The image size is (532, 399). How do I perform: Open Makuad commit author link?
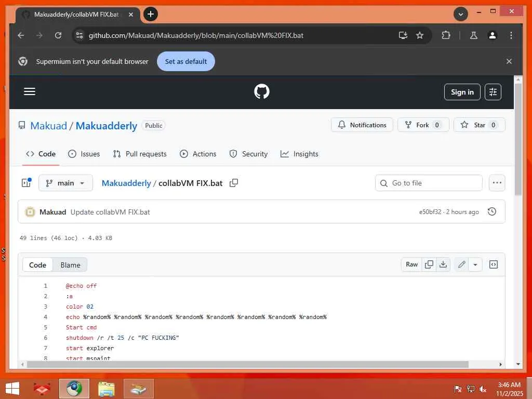pos(53,212)
